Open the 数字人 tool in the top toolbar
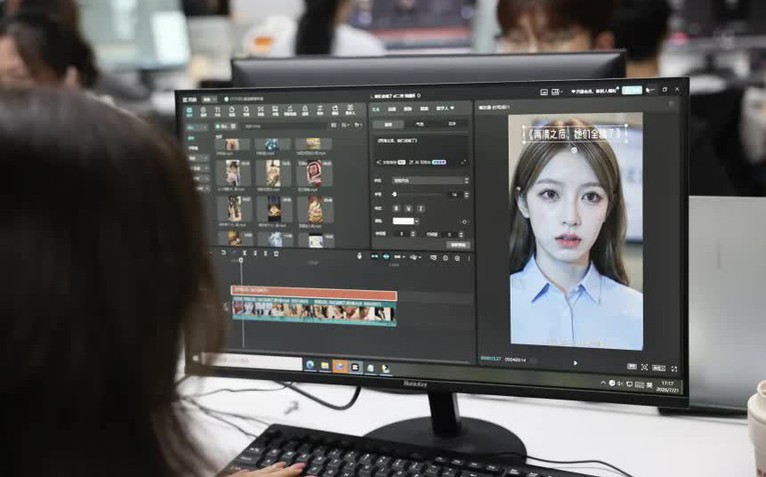Screen dimensions: 766x477 click(350, 110)
